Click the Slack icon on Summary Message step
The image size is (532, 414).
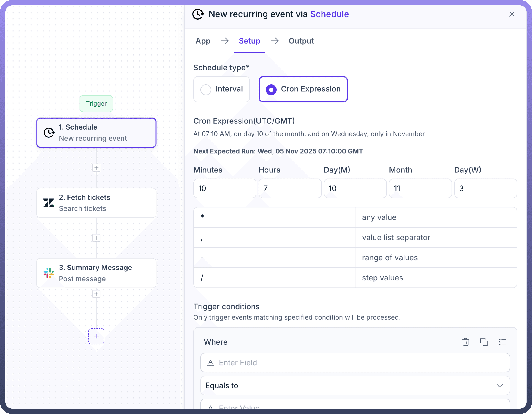pos(49,273)
